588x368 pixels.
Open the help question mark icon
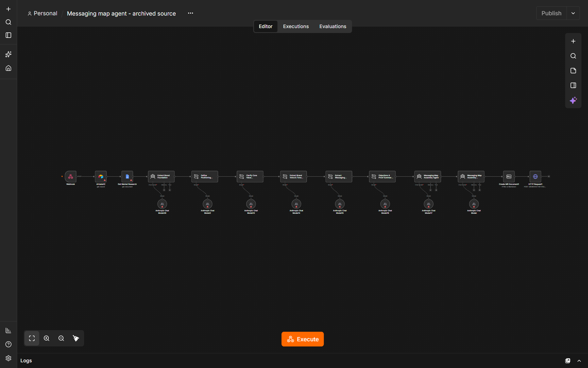(x=8, y=344)
